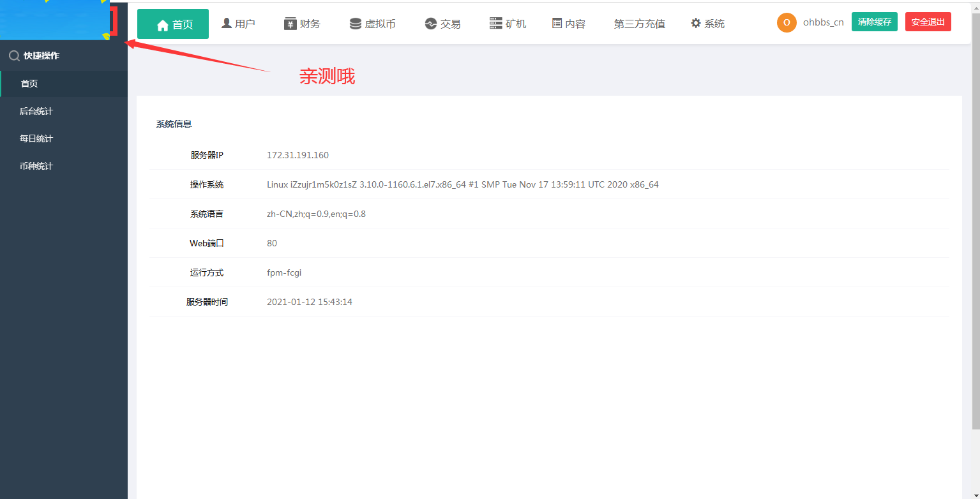The height and width of the screenshot is (499, 980).
Task: Click the wave icon beside 交易
Action: coord(430,24)
